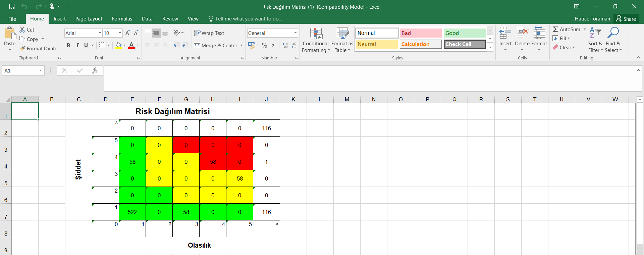
Task: Click the Increase Font Size icon
Action: (127, 33)
